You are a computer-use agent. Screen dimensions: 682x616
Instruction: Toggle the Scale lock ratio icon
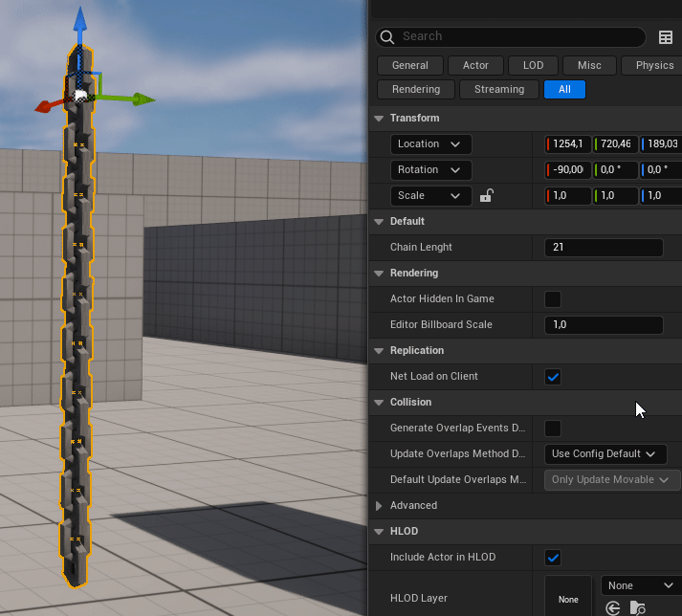pos(486,196)
